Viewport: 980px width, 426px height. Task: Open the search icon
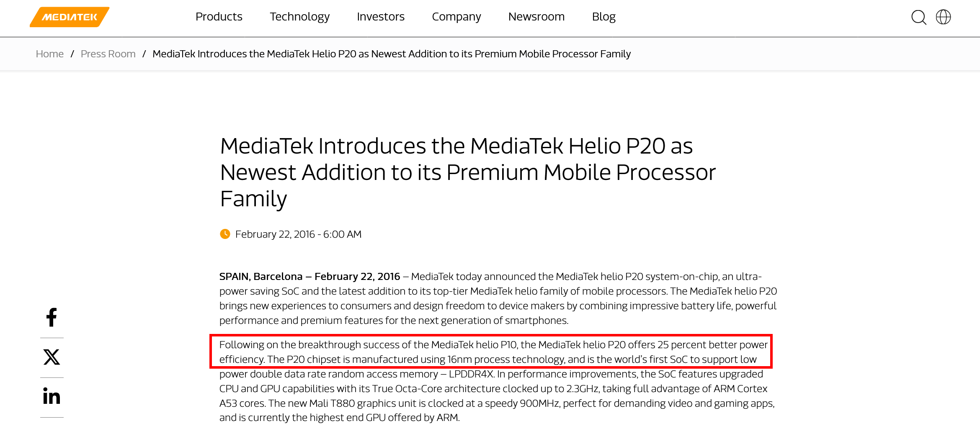tap(918, 17)
